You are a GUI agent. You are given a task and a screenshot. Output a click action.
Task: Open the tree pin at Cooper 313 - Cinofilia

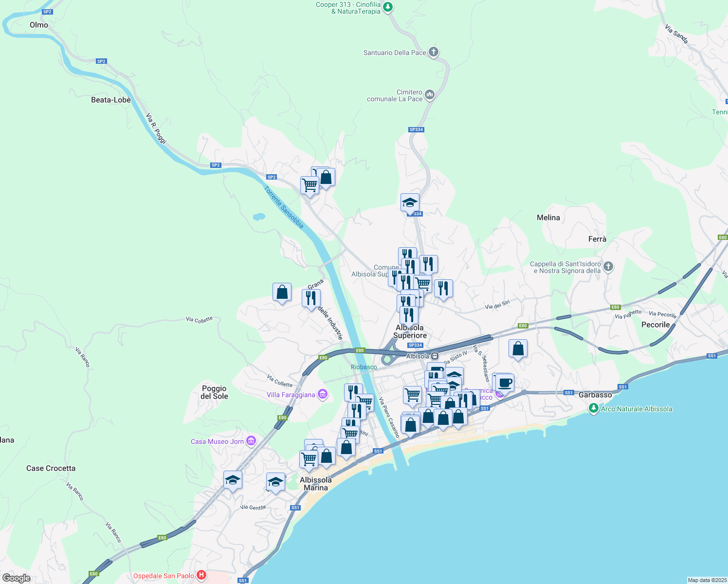coord(387,7)
